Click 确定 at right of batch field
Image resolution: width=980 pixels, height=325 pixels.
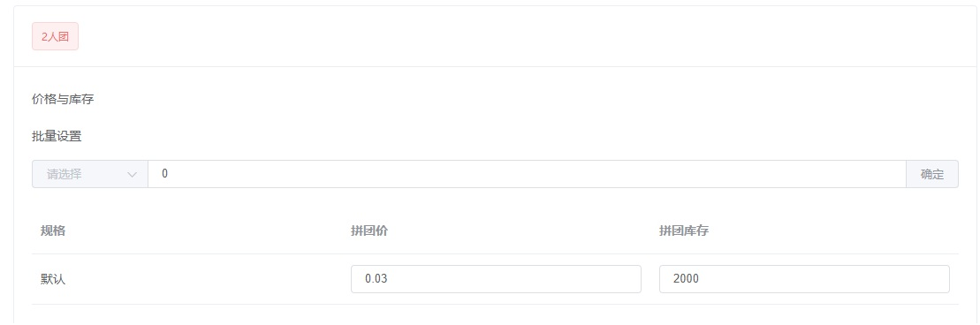[932, 174]
